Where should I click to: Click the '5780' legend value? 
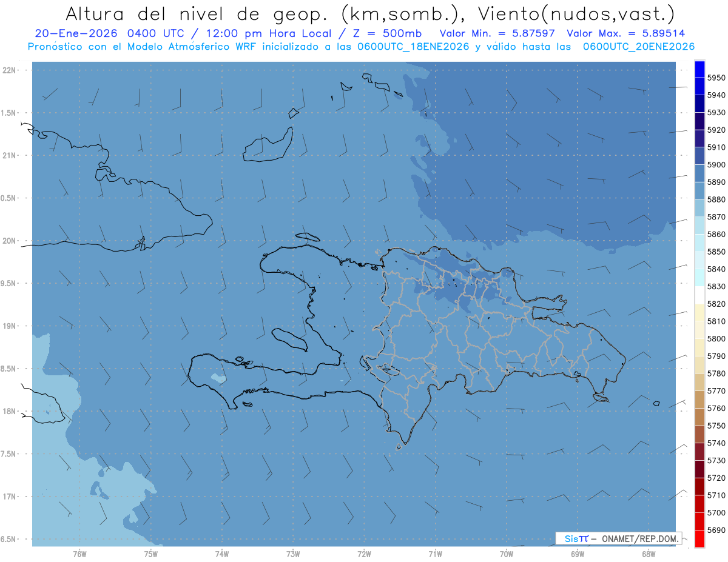(716, 373)
